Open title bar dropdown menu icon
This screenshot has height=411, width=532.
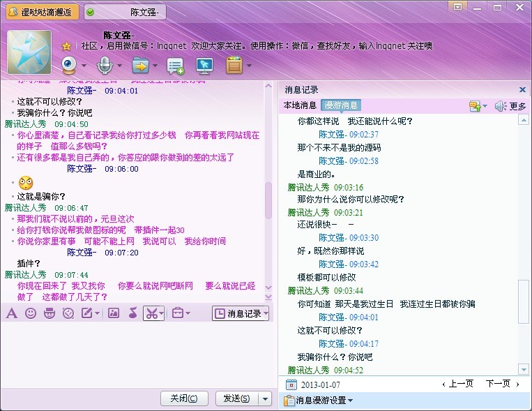coord(457,7)
